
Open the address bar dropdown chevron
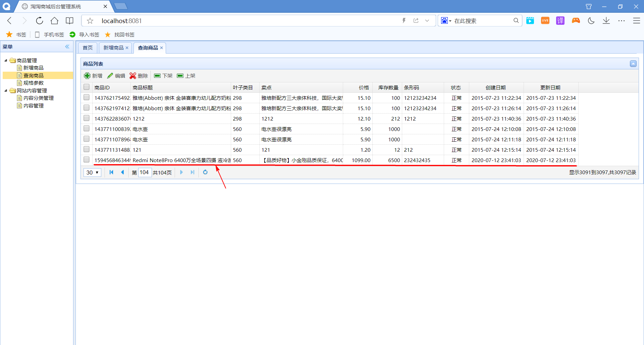point(427,20)
